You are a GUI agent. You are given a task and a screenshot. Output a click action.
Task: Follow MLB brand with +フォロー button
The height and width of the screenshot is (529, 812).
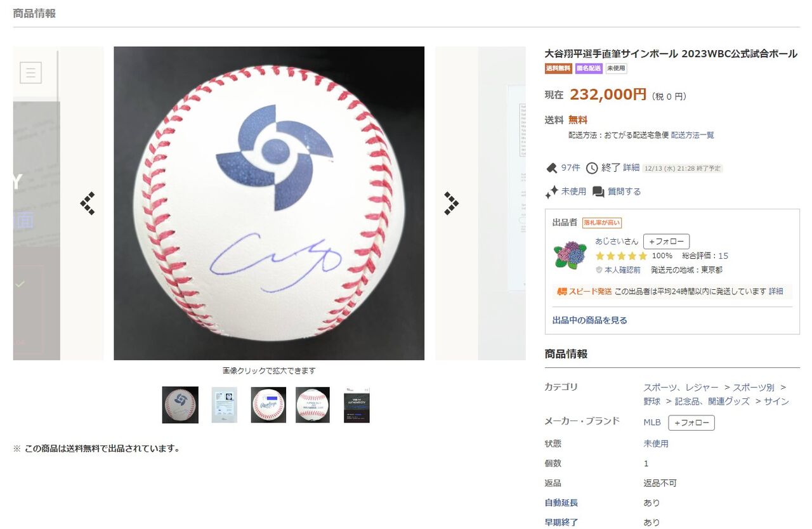(691, 423)
